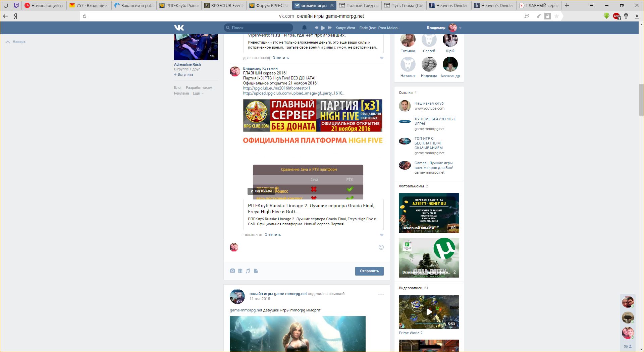
Task: Like the Vipinvestors comment with the heart
Action: 381,58
